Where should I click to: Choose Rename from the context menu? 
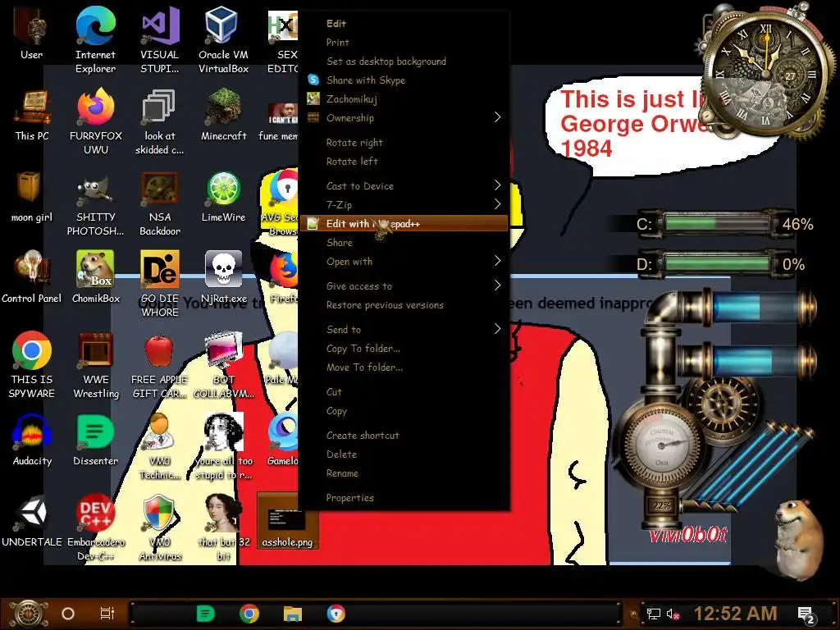coord(403,473)
